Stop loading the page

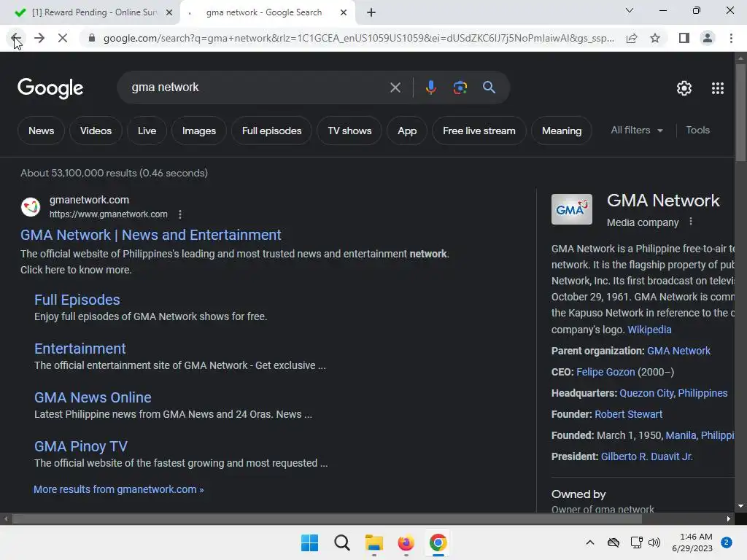pyautogui.click(x=63, y=38)
